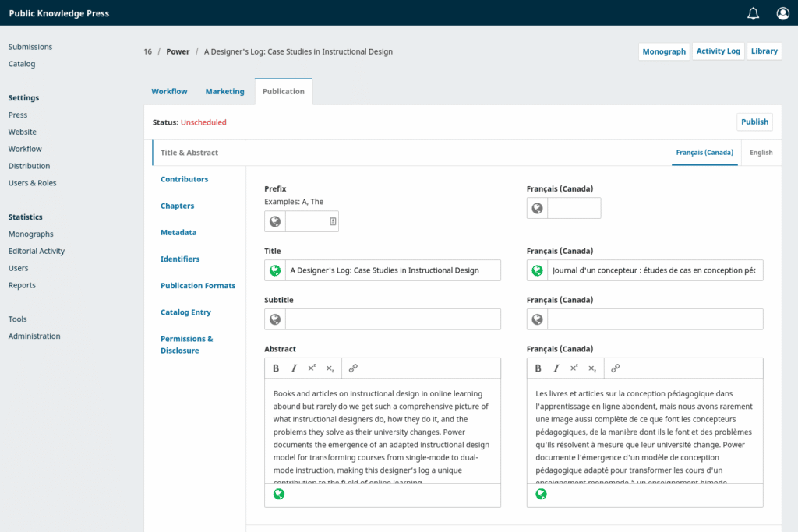Toggle the multilingual globe on the Prefix field
The width and height of the screenshot is (798, 532).
tap(274, 221)
